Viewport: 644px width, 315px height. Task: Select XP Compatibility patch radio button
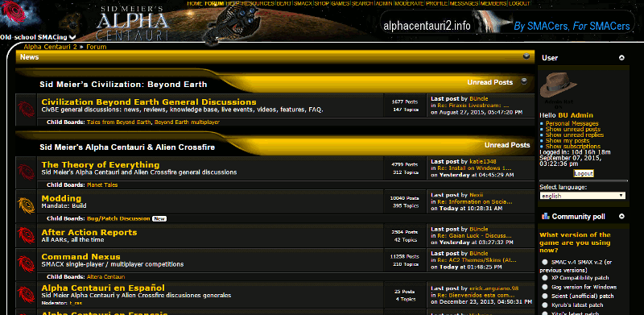(x=545, y=278)
